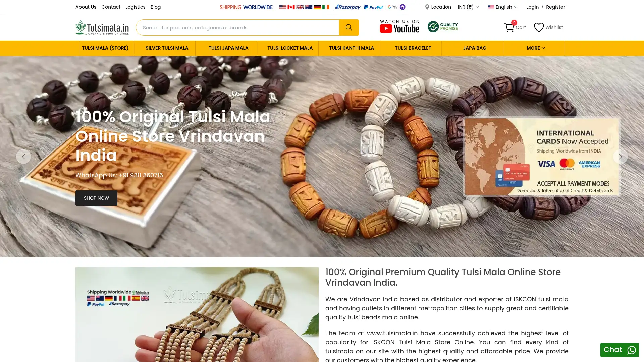Screen dimensions: 644x362
Task: Click the Location pin icon
Action: (427, 7)
